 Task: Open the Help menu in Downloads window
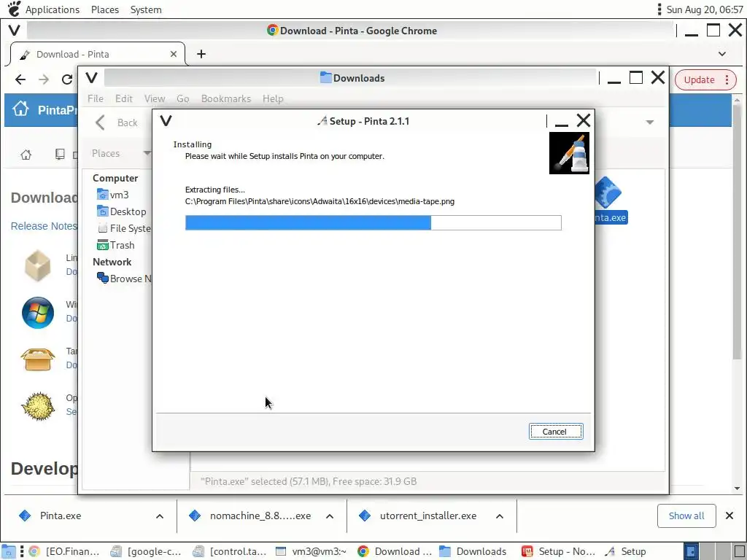coord(273,98)
